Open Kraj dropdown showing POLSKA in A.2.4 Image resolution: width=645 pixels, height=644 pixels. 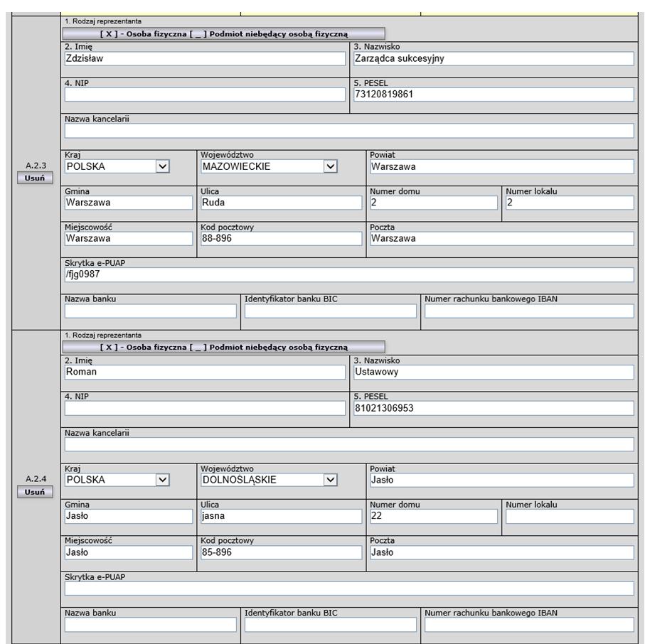[117, 480]
